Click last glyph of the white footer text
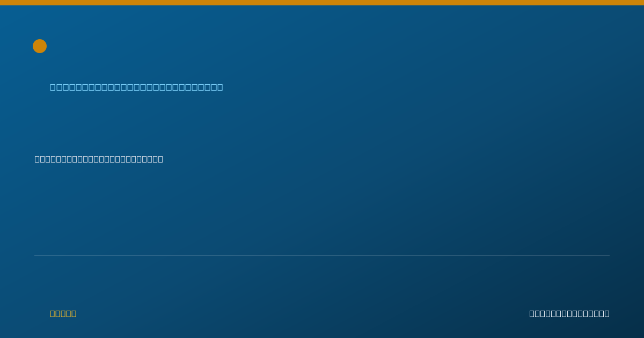The width and height of the screenshot is (644, 338). 606,313
